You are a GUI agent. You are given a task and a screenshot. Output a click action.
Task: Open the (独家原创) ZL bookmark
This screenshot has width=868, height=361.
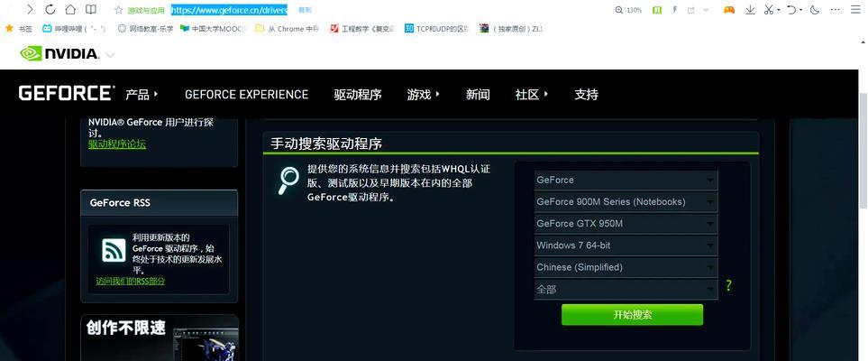click(x=511, y=28)
